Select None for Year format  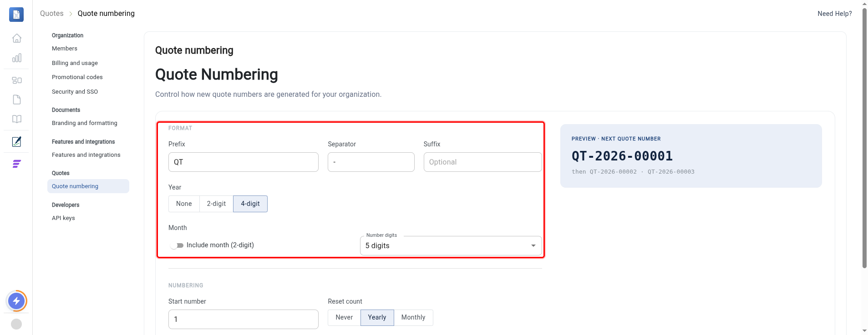click(x=184, y=204)
